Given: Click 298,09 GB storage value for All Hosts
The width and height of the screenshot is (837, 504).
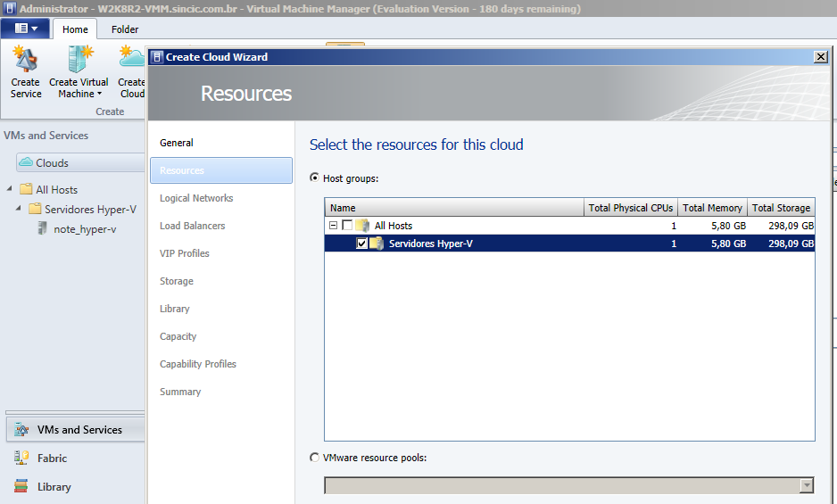Looking at the screenshot, I should click(x=791, y=226).
